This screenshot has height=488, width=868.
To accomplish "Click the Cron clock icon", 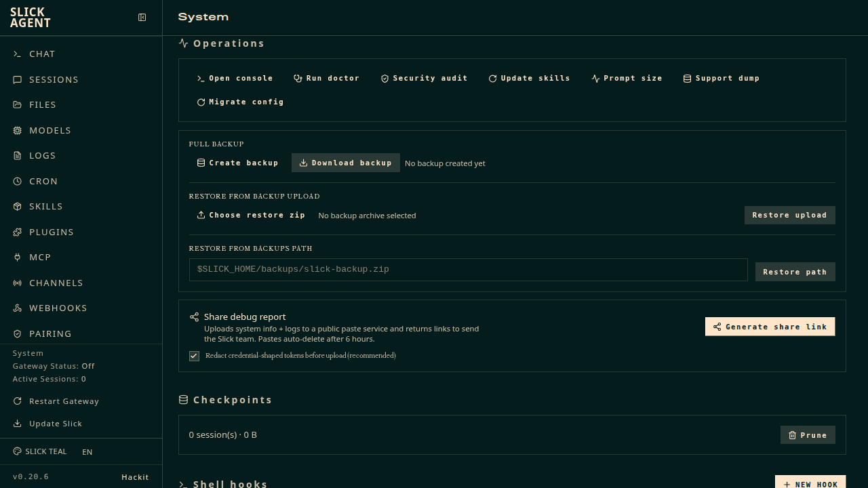I will tap(18, 181).
